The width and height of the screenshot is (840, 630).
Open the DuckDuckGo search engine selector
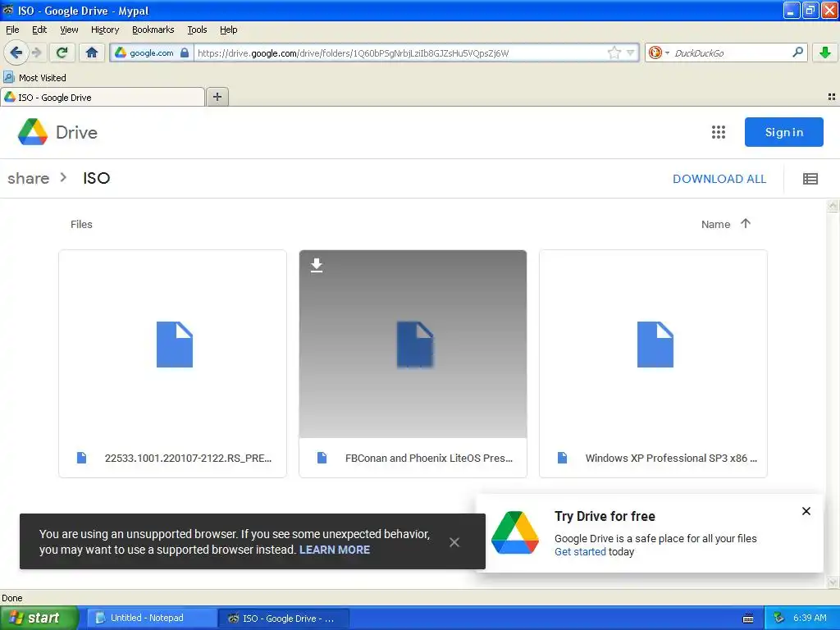(x=659, y=52)
